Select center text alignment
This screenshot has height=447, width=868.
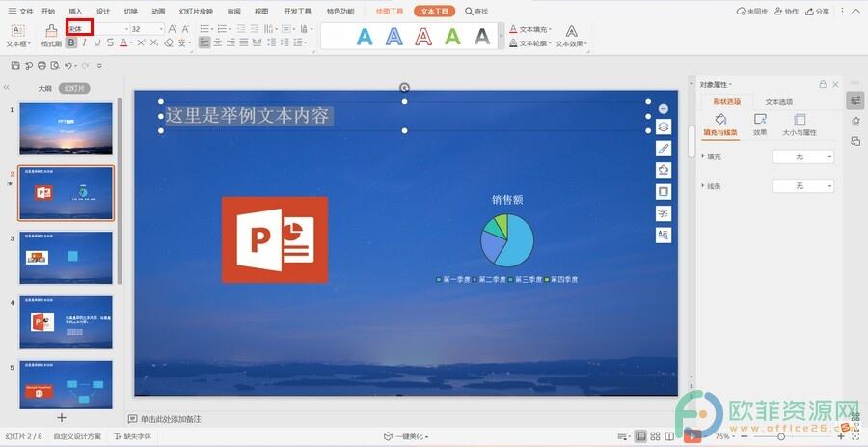tap(218, 42)
